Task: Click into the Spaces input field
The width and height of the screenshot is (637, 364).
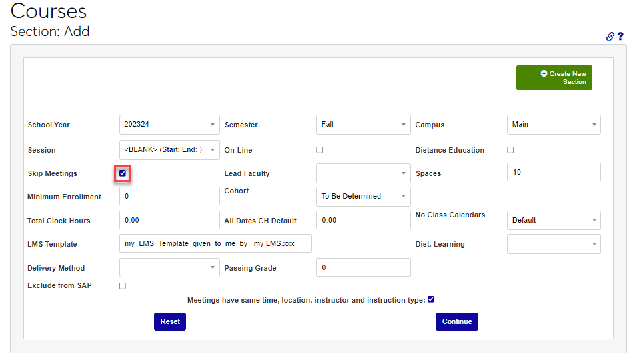Action: (x=553, y=172)
